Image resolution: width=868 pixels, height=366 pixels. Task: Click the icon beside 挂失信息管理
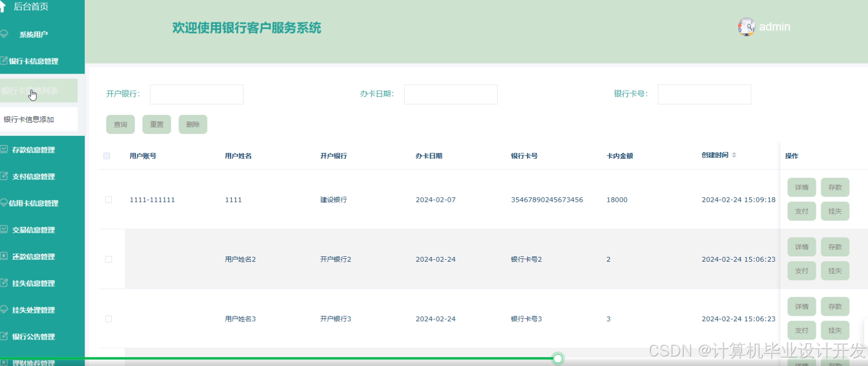[4, 283]
